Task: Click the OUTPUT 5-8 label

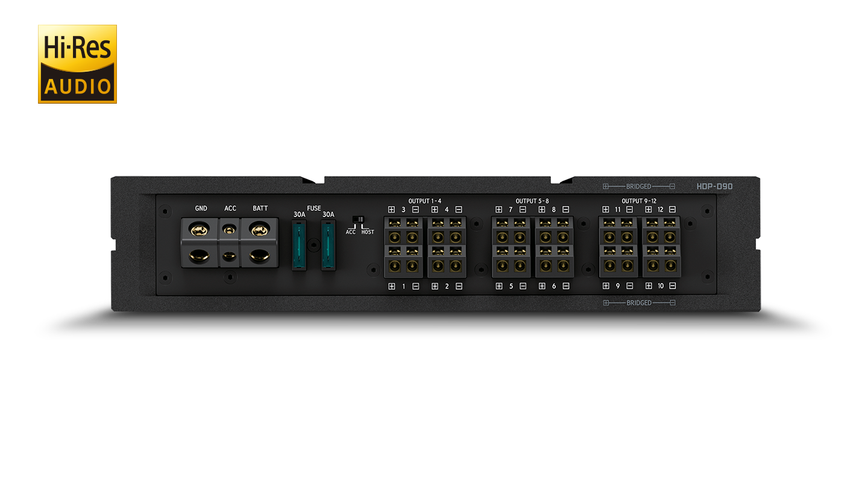Action: coord(532,201)
